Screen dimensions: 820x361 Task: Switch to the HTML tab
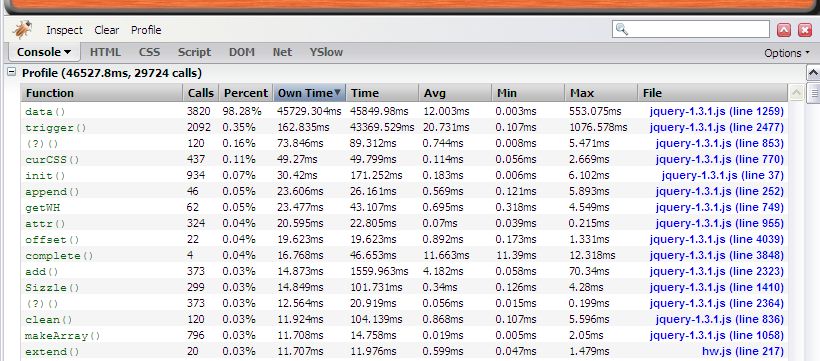(105, 52)
